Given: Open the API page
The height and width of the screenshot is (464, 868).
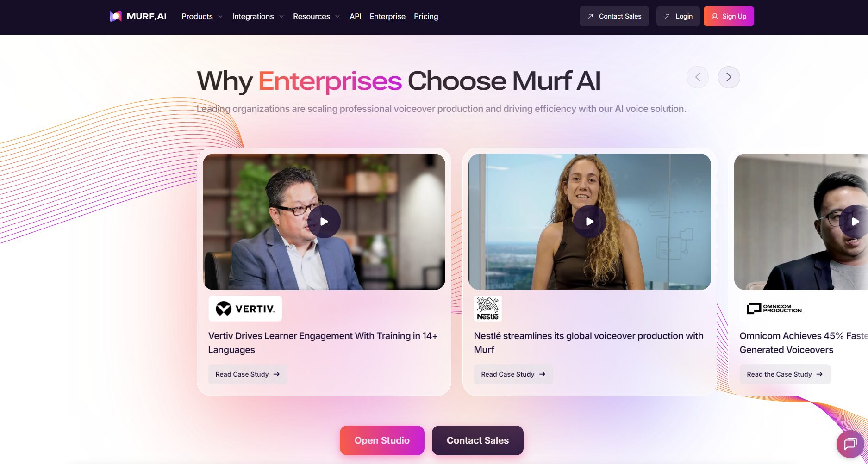Looking at the screenshot, I should pyautogui.click(x=356, y=16).
